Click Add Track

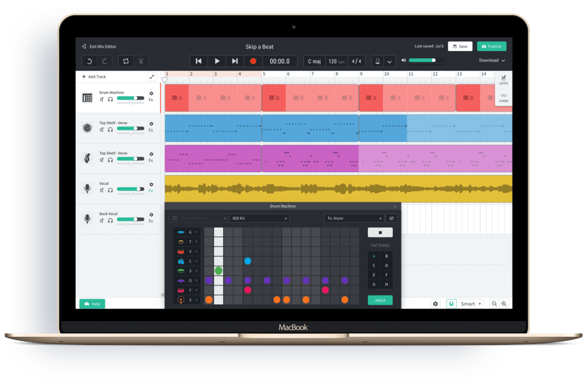[94, 77]
